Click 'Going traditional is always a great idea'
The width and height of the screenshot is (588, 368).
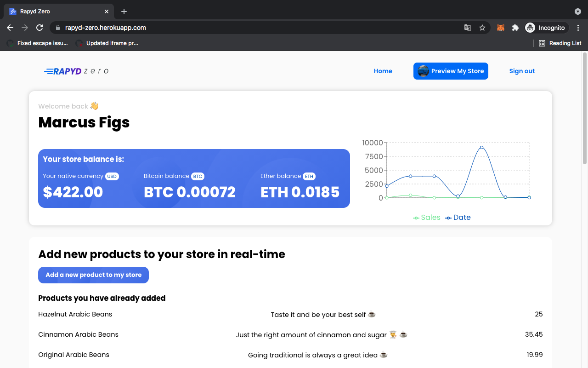click(318, 355)
